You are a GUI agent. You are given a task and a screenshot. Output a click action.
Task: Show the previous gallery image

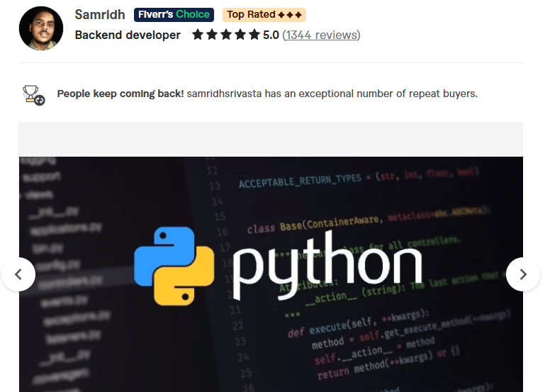point(18,274)
